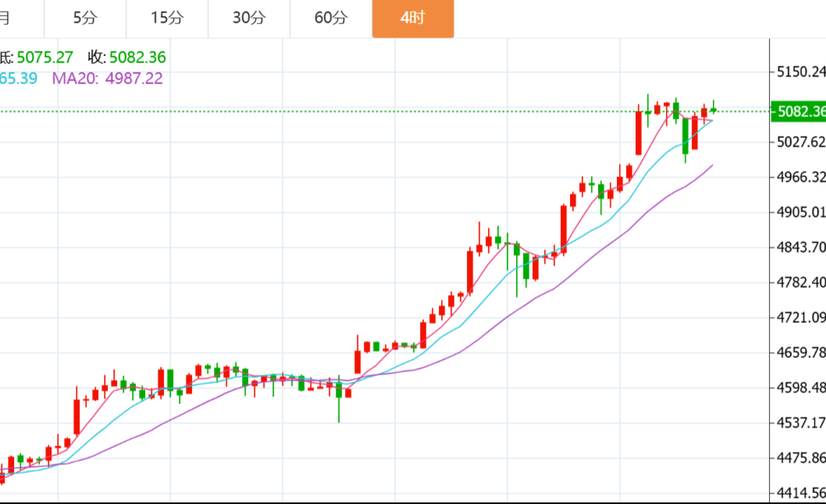The width and height of the screenshot is (826, 504).
Task: Switch to the 5分 timeframe tab
Action: 84,18
